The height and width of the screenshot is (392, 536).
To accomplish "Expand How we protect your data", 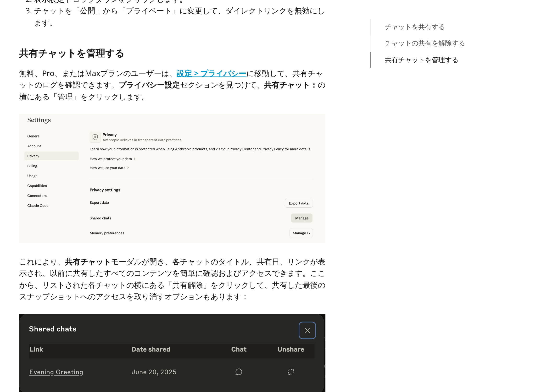I will click(x=112, y=159).
